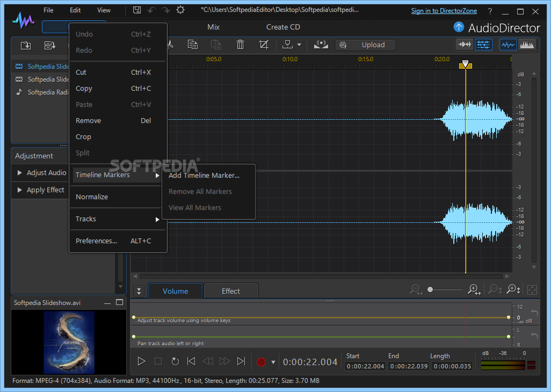551x392 pixels.
Task: Click the fit to view icon
Action: click(x=532, y=290)
